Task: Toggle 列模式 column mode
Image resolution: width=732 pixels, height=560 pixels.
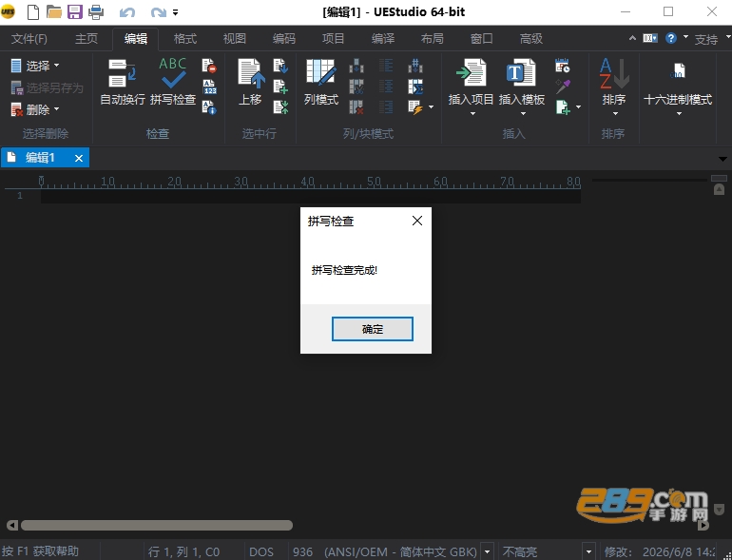Action: (x=320, y=81)
